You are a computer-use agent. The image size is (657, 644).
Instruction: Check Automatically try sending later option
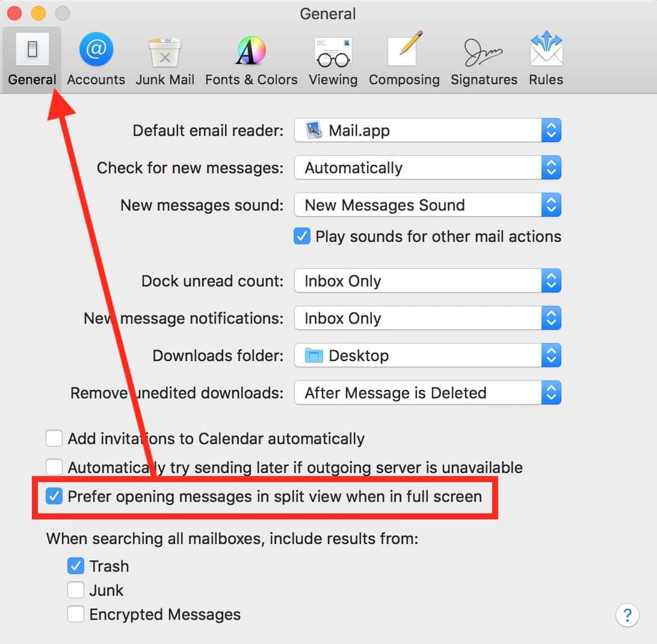click(x=55, y=467)
